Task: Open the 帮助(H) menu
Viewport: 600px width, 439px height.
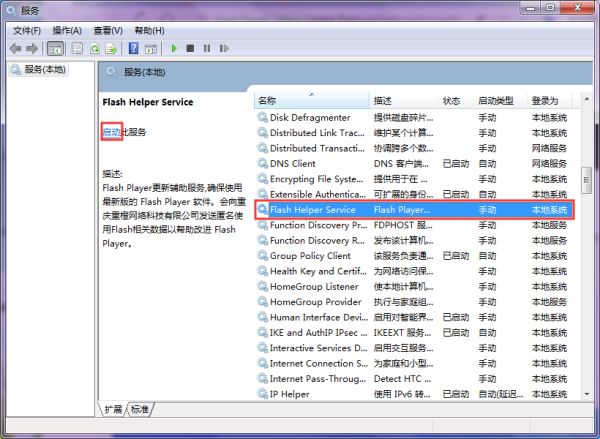Action: [150, 31]
